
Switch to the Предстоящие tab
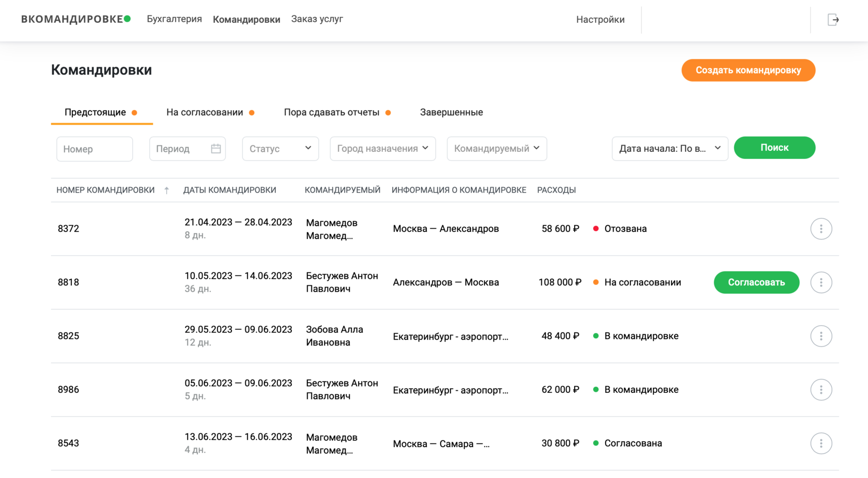tap(101, 112)
